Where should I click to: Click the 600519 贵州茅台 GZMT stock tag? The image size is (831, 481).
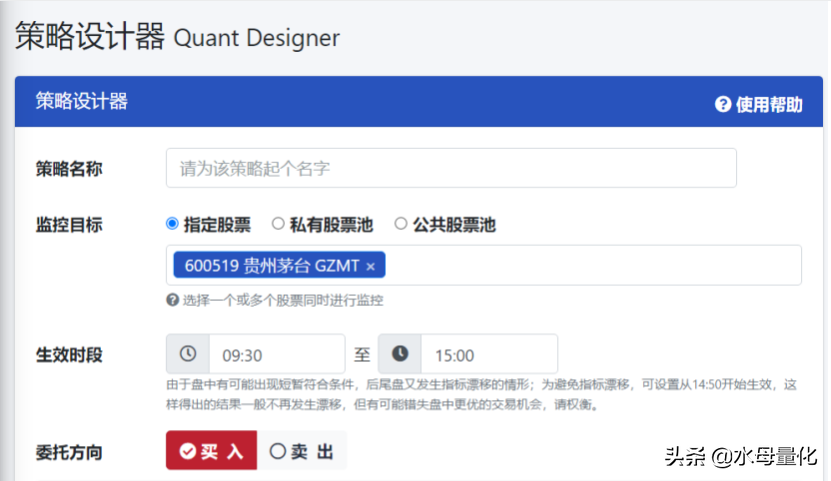[x=270, y=266]
